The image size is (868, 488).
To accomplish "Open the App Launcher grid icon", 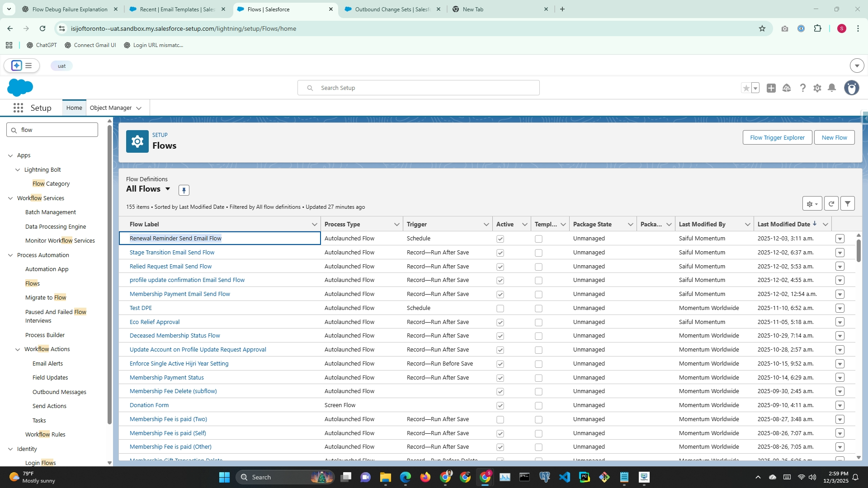I will click(18, 108).
